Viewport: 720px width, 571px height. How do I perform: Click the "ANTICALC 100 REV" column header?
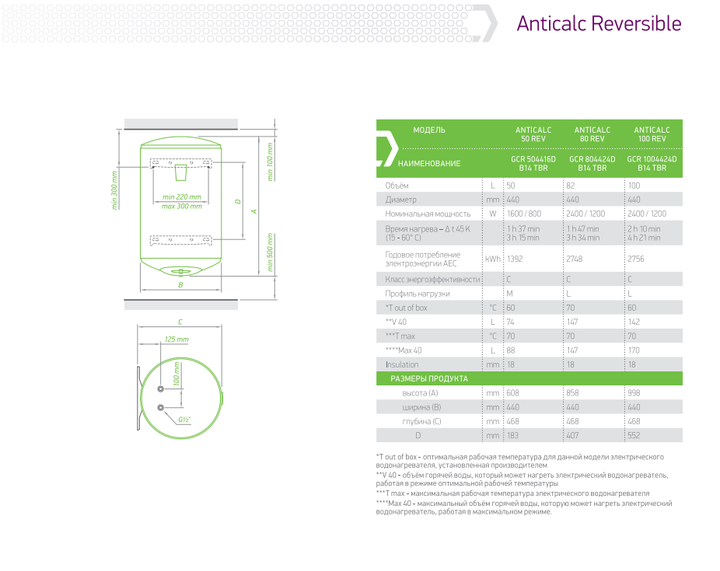pyautogui.click(x=652, y=134)
